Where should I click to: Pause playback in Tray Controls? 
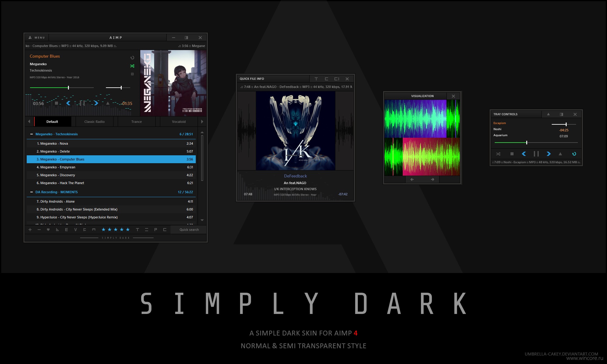[x=536, y=154]
